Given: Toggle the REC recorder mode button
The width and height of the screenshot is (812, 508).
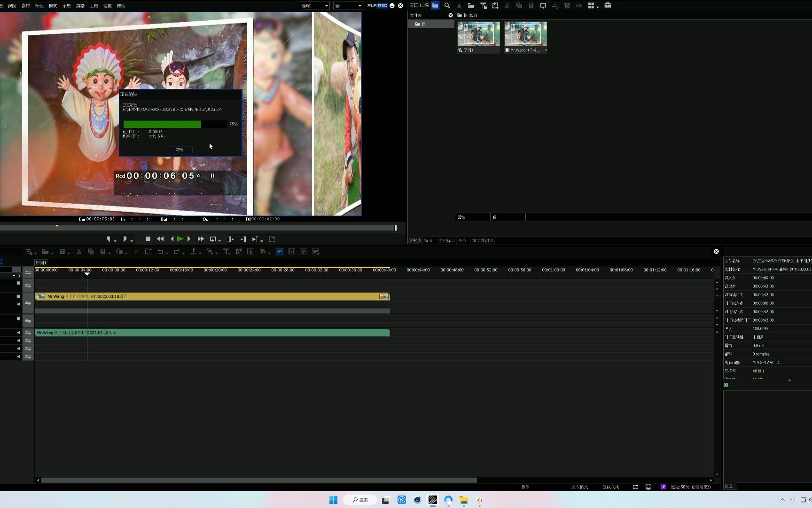Looking at the screenshot, I should click(x=383, y=6).
